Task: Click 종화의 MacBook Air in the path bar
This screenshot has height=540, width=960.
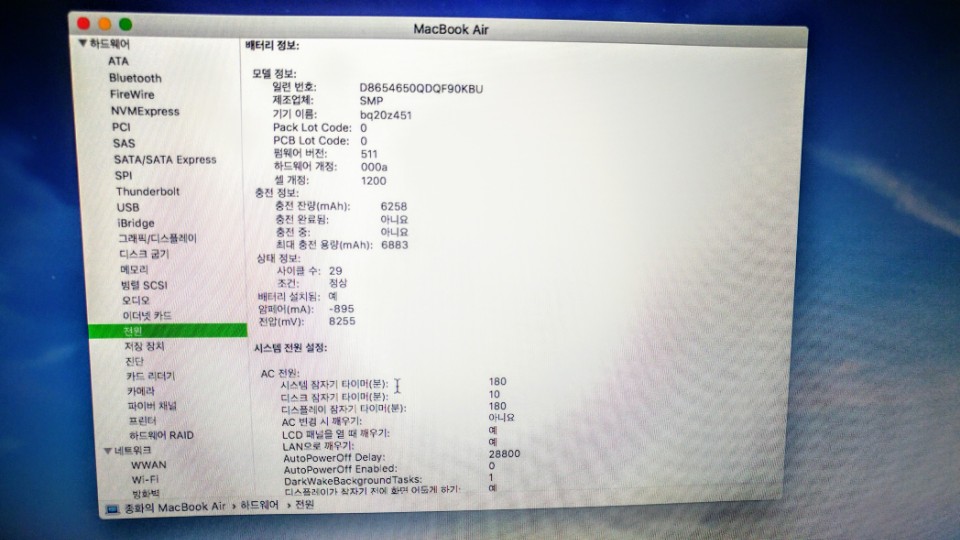Action: click(x=174, y=508)
